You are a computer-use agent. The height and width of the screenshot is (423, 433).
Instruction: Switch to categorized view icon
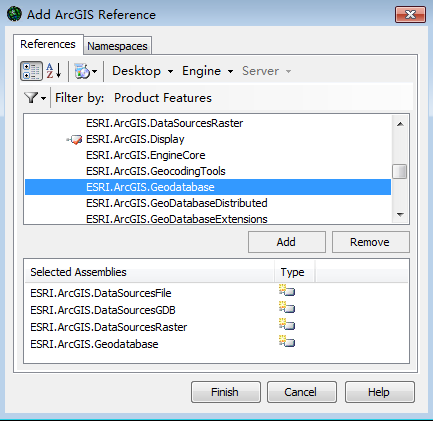(x=31, y=71)
